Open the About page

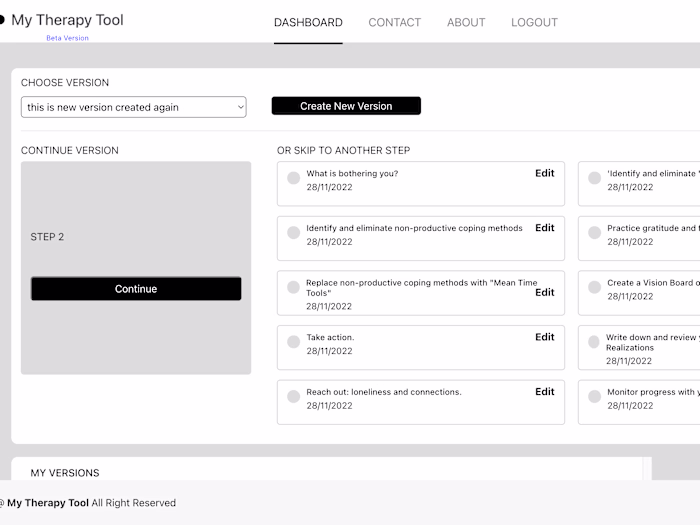coord(466,23)
